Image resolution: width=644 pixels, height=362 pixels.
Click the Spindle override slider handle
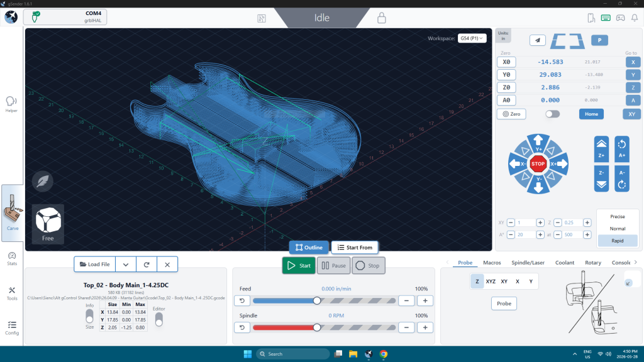coord(317,327)
